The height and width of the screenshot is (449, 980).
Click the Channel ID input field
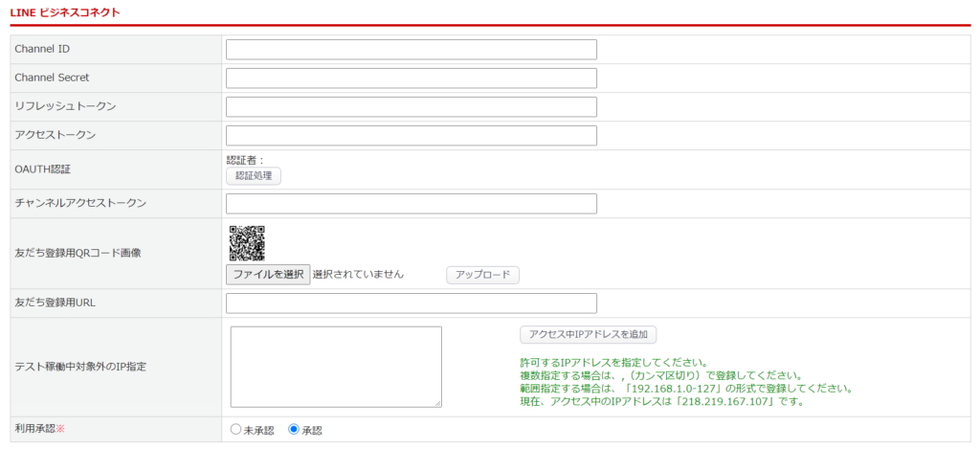pyautogui.click(x=412, y=50)
